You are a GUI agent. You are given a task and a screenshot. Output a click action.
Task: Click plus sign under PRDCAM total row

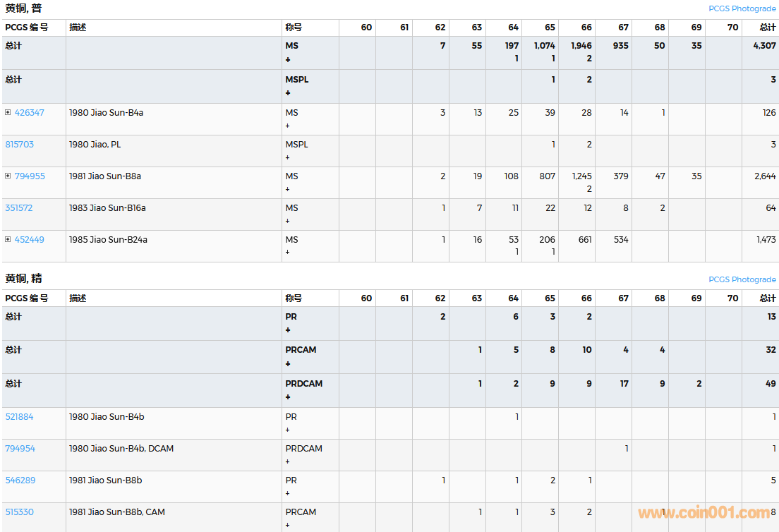point(288,397)
